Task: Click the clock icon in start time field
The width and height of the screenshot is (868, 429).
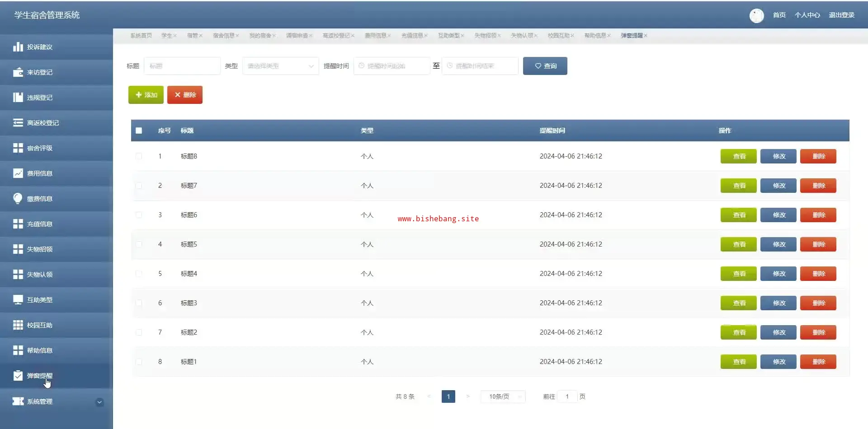Action: coord(361,66)
